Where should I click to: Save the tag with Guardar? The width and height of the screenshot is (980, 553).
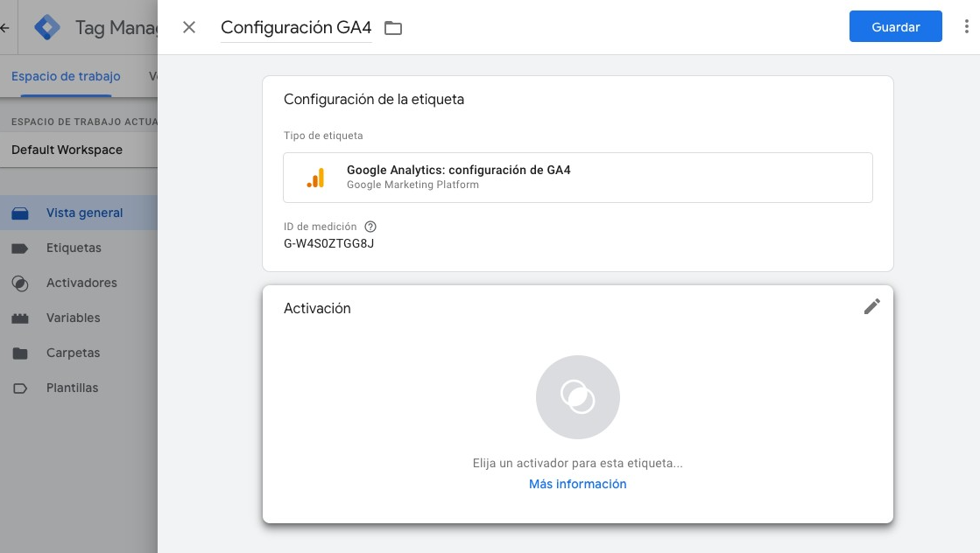895,26
